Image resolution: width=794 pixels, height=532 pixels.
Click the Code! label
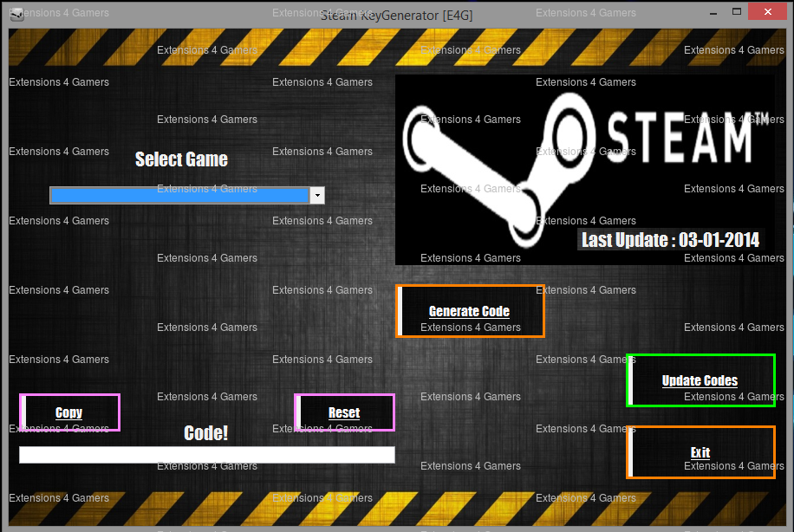pyautogui.click(x=205, y=432)
